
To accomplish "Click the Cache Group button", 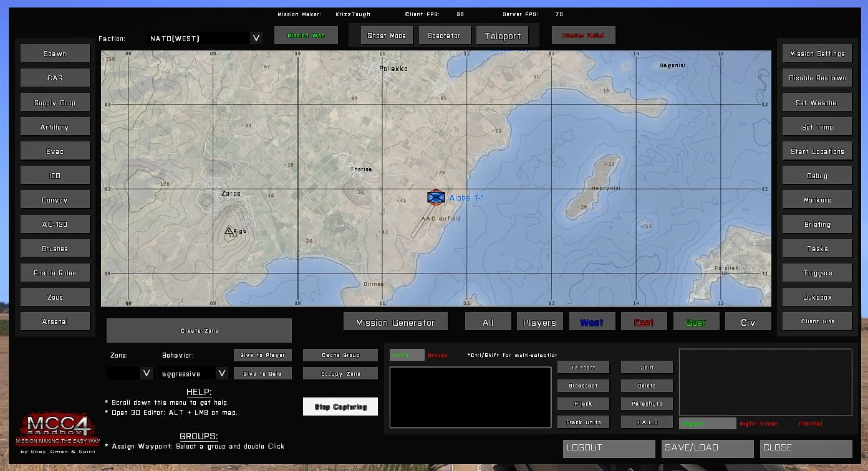I will 340,355.
